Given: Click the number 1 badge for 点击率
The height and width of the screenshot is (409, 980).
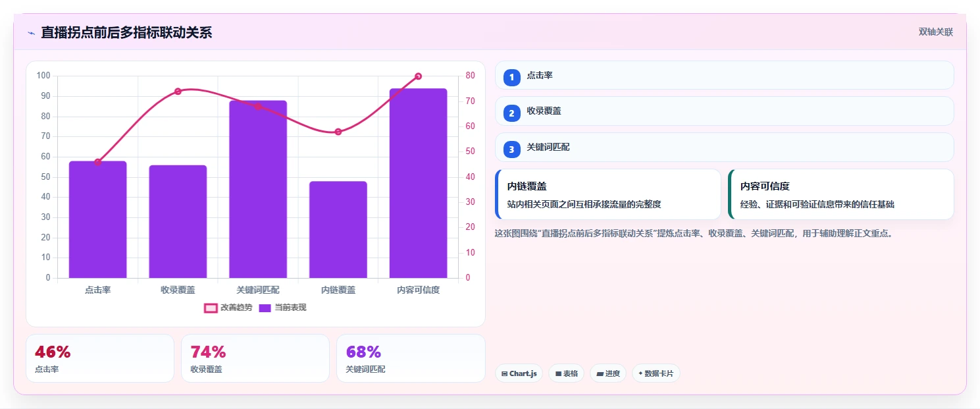Looking at the screenshot, I should [512, 77].
